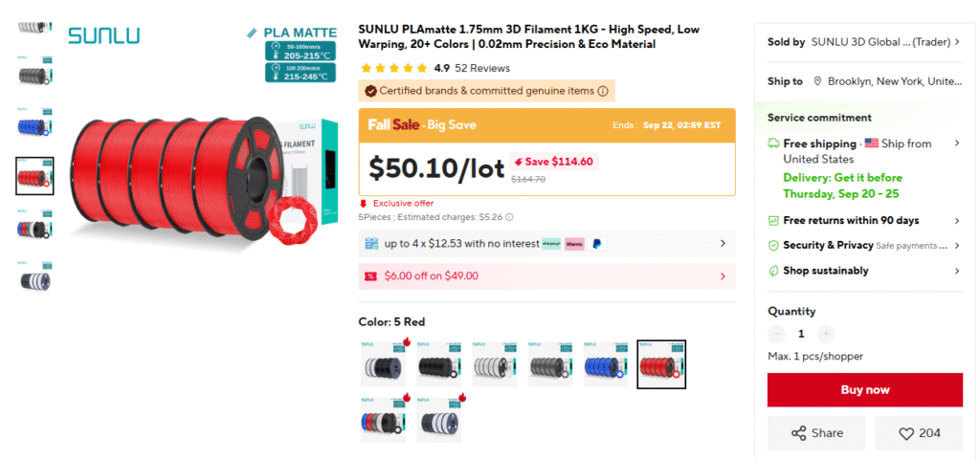Image resolution: width=980 pixels, height=461 pixels.
Task: Select the all-black filament color option
Action: tap(439, 364)
